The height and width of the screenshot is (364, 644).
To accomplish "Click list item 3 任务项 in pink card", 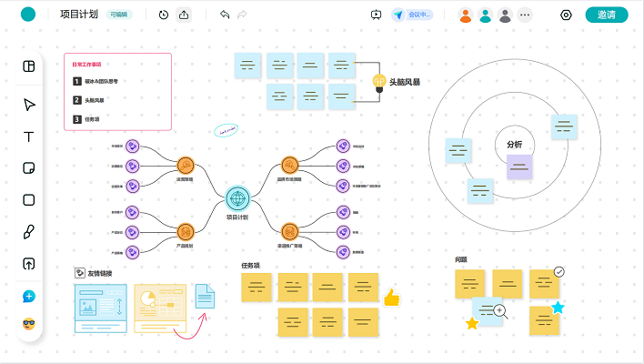I will pyautogui.click(x=86, y=119).
